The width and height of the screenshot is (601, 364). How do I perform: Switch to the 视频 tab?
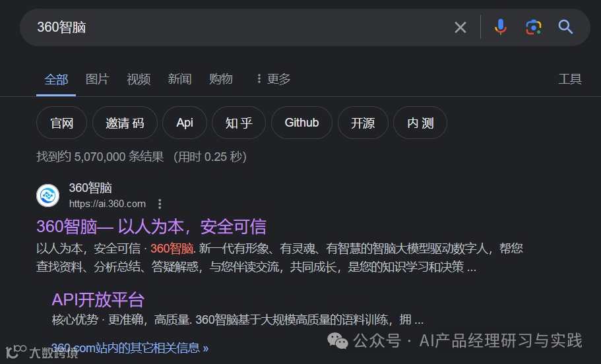click(x=139, y=79)
